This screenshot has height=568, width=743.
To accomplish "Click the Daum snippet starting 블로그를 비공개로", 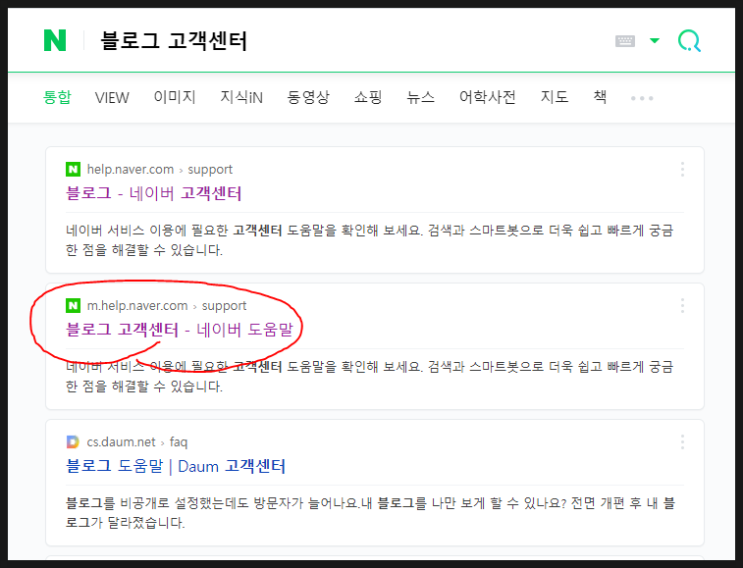I will tap(370, 513).
